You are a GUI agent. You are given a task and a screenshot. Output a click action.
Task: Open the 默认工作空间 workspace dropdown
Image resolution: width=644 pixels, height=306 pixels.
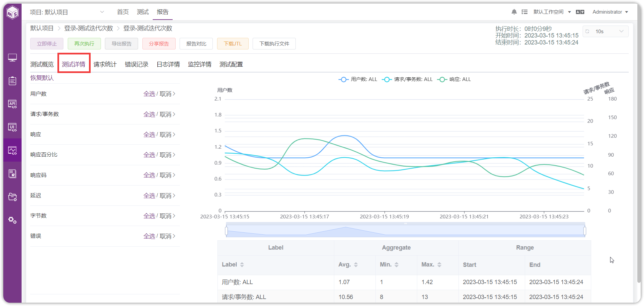tap(552, 12)
